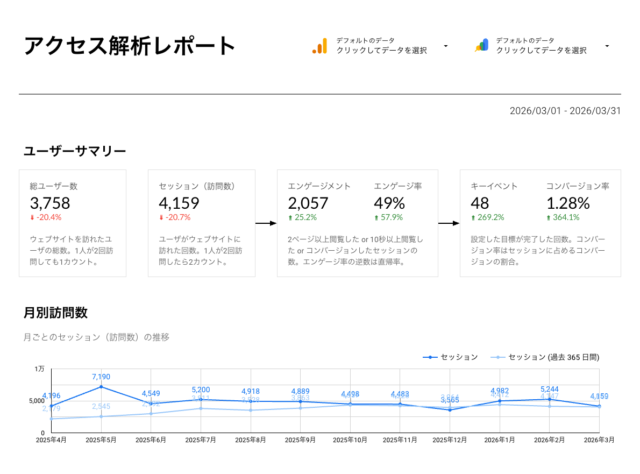
Task: Click the 2025年10月 axis label
Action: [x=350, y=440]
